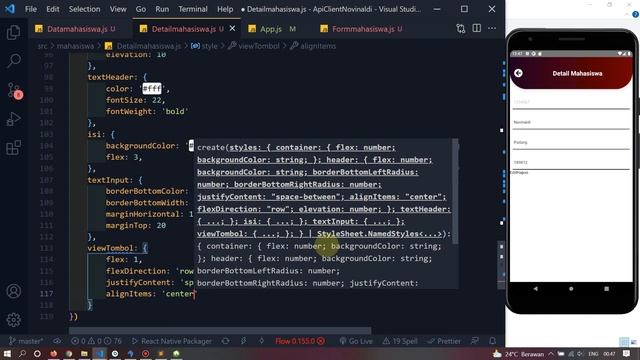Open the Run menu
The height and width of the screenshot is (360, 640).
pos(162,9)
